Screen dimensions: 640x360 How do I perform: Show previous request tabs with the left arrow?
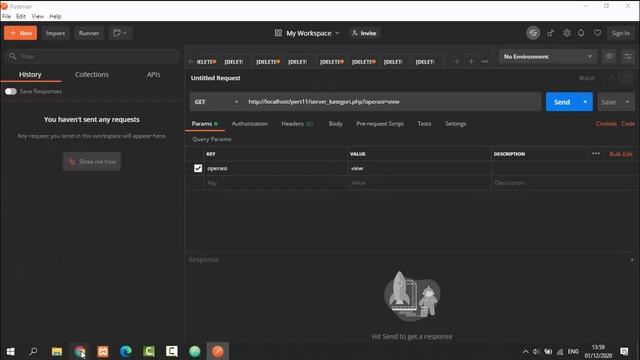pos(191,62)
